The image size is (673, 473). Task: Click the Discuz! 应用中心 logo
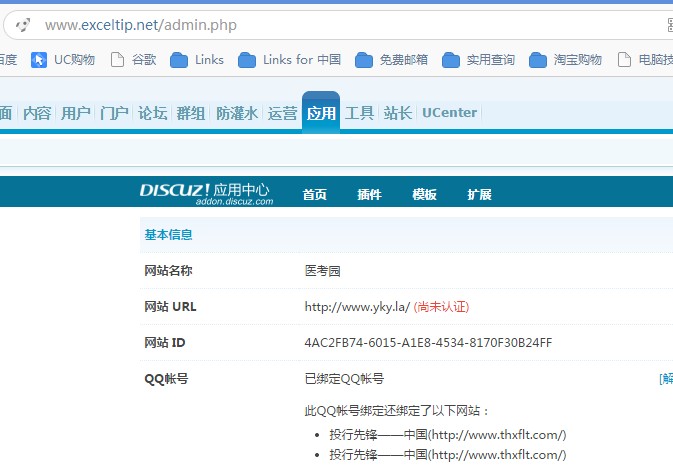click(206, 193)
